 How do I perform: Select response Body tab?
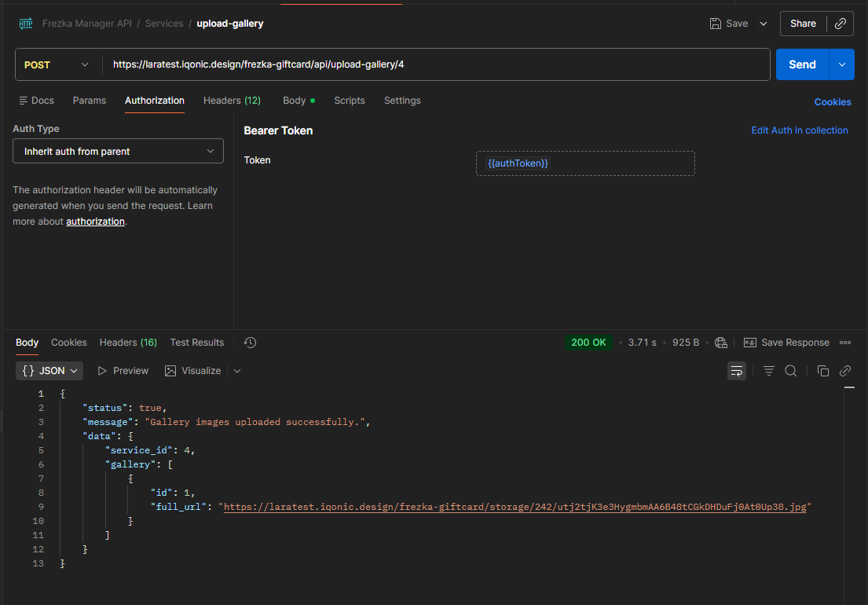point(27,343)
